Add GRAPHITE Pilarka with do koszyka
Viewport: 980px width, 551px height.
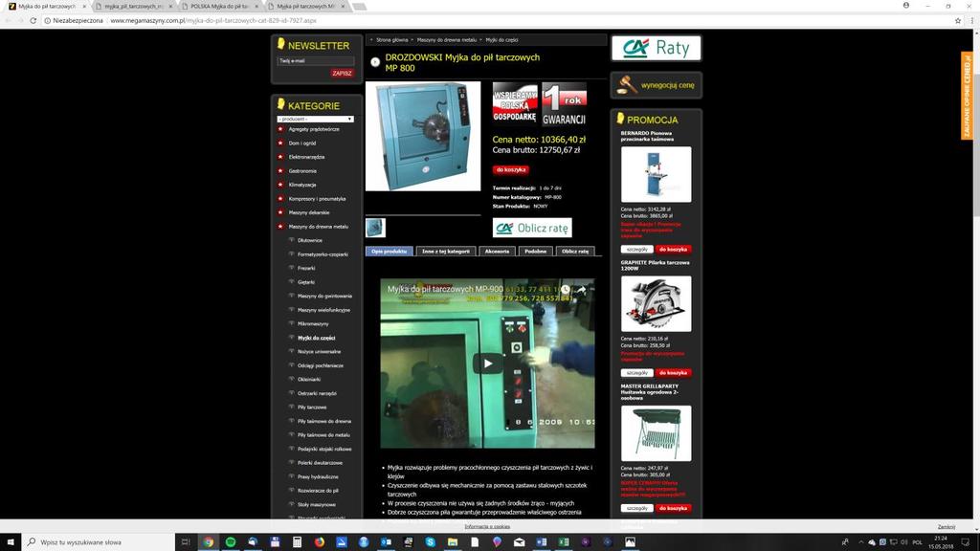click(673, 373)
